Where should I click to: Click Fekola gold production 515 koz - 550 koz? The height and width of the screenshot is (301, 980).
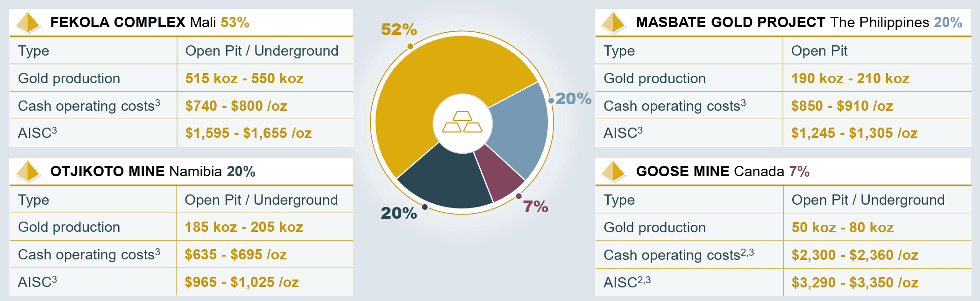click(x=244, y=79)
